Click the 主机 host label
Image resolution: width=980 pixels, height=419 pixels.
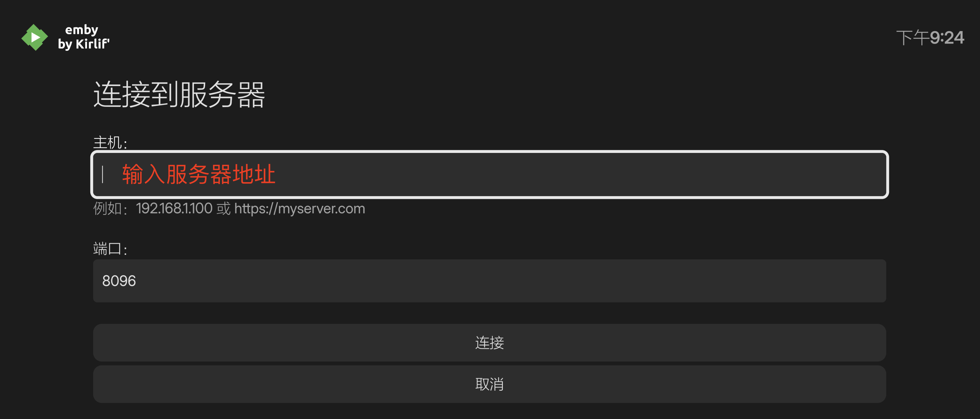(110, 143)
